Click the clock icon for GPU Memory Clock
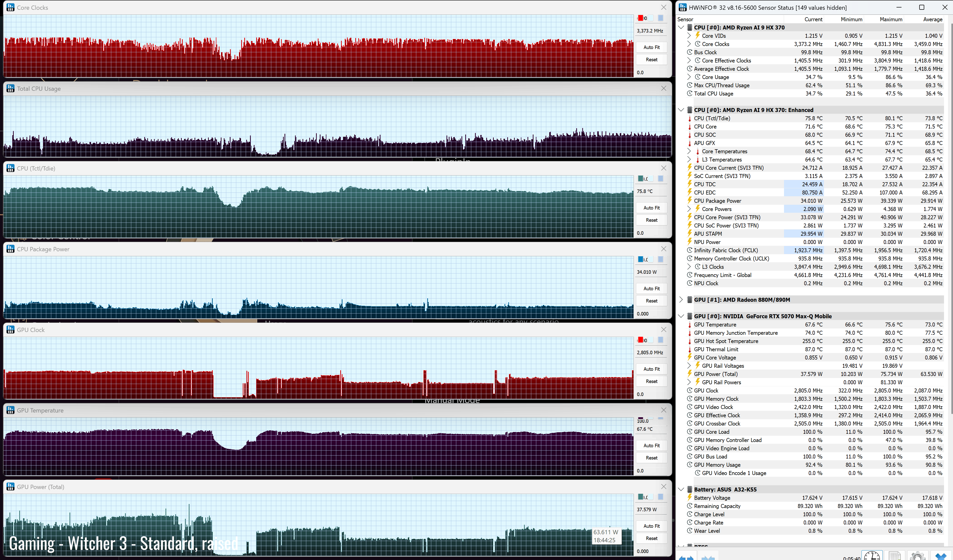Viewport: 953px width, 560px height. pos(690,398)
